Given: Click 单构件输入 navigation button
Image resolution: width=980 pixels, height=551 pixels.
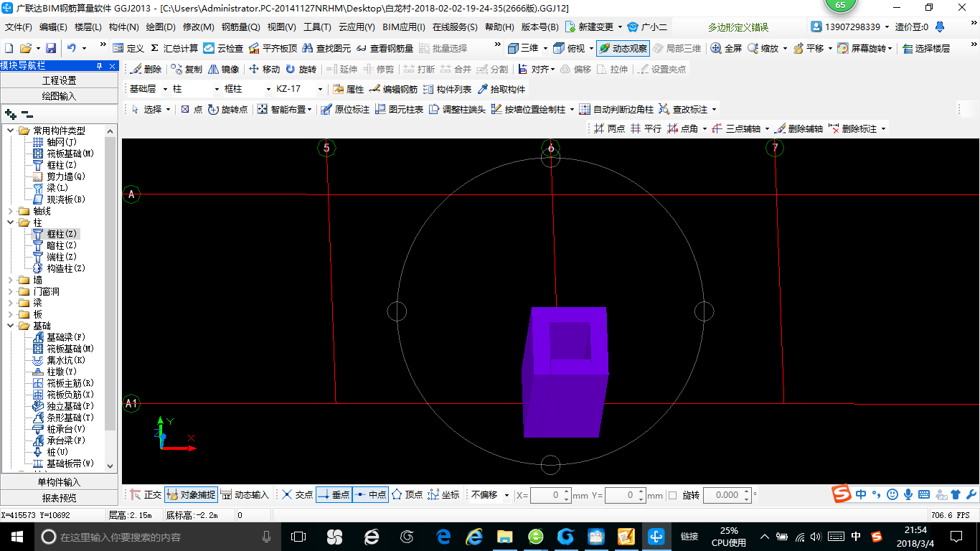Looking at the screenshot, I should (59, 482).
